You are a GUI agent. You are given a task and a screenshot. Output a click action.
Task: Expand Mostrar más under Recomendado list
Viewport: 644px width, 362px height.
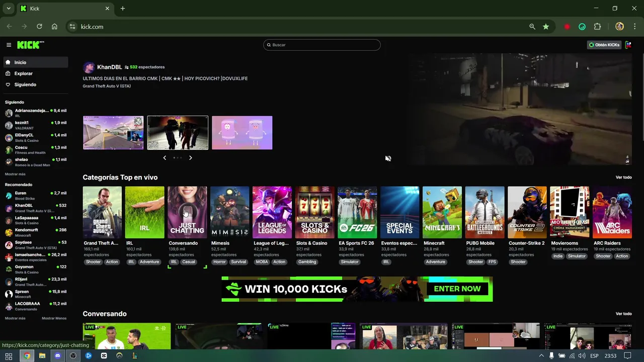[15, 318]
